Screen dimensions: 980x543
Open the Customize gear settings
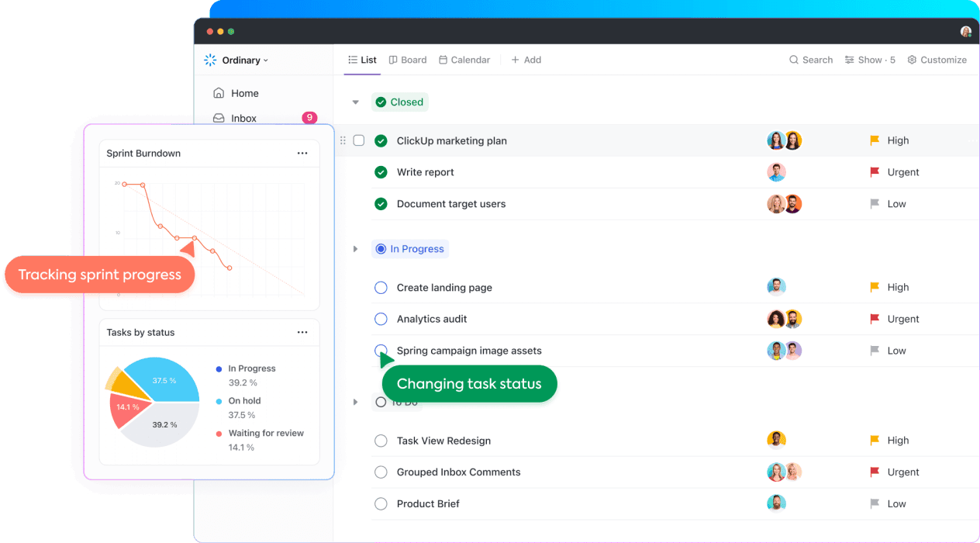point(912,60)
